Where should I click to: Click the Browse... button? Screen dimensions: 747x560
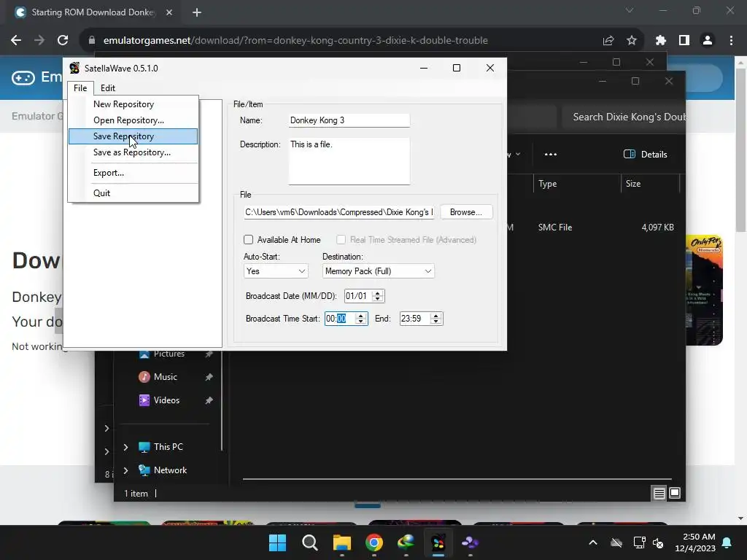(466, 212)
